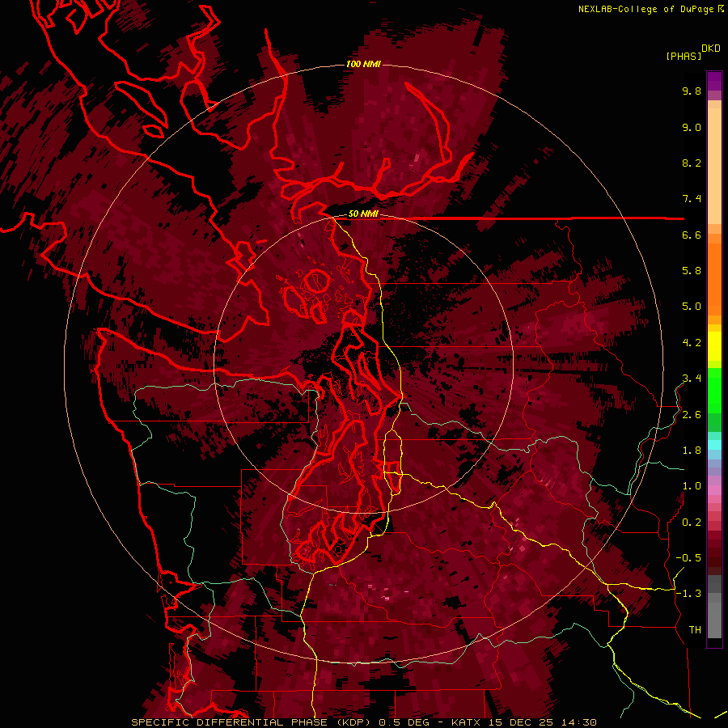This screenshot has height=728, width=728.
Task: Click the 4.2 legend value
Action: pyautogui.click(x=692, y=343)
